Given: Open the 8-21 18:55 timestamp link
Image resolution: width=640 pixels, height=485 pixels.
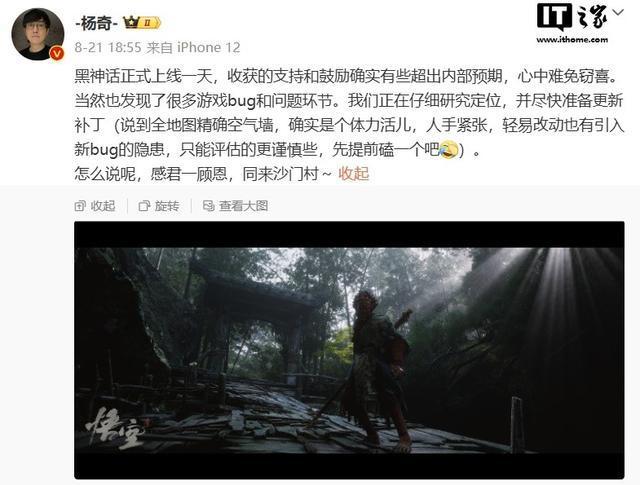Looking at the screenshot, I should coord(108,48).
